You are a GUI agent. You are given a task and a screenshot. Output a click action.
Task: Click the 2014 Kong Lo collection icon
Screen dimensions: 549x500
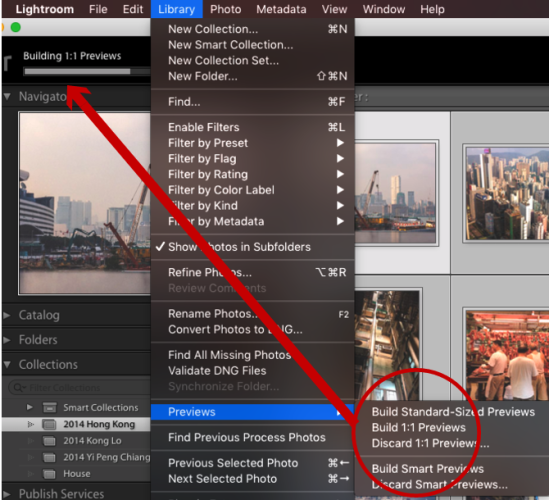pos(49,441)
